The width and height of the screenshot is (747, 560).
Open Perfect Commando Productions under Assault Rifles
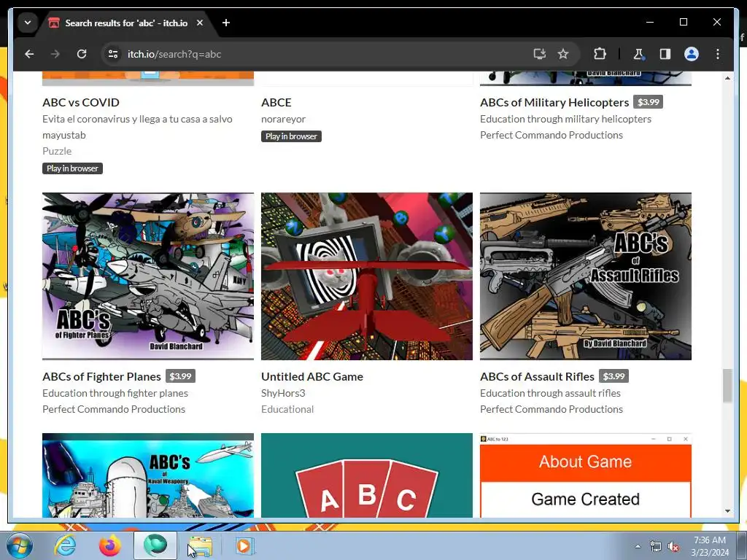coord(551,409)
